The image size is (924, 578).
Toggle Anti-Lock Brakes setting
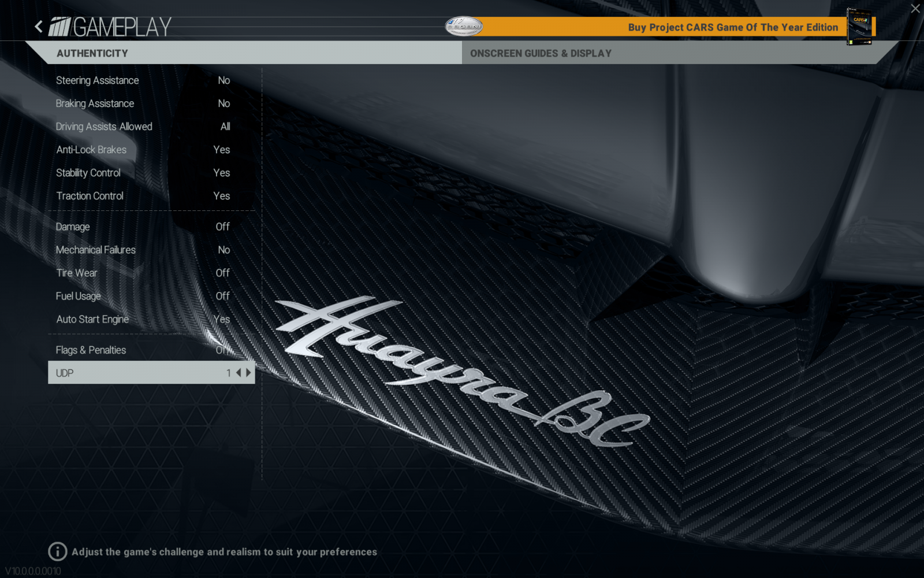pyautogui.click(x=151, y=150)
